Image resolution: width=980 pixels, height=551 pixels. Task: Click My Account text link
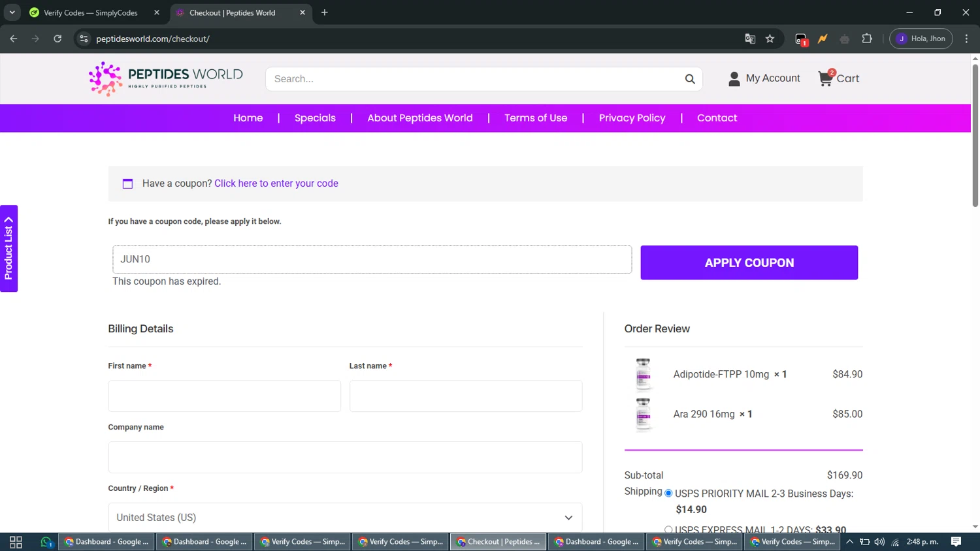(773, 78)
